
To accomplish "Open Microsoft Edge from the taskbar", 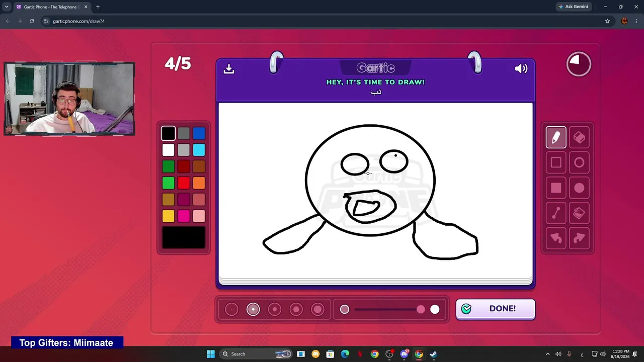I will (345, 354).
